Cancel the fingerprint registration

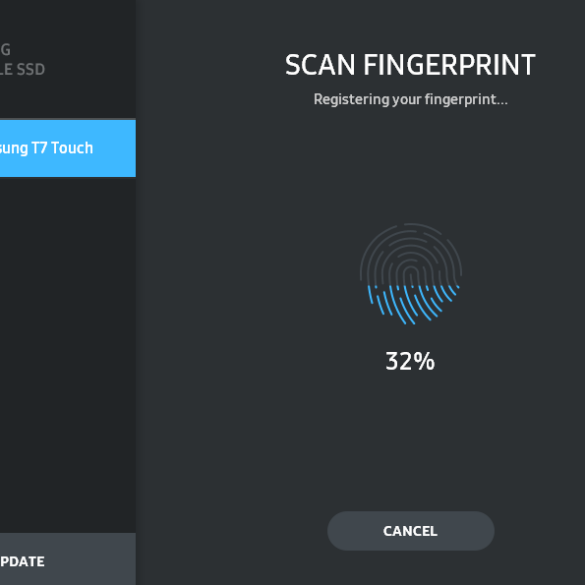pos(411,531)
